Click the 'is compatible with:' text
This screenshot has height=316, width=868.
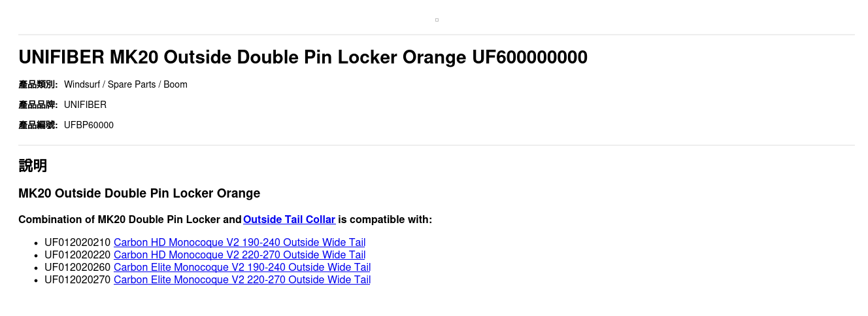click(385, 220)
